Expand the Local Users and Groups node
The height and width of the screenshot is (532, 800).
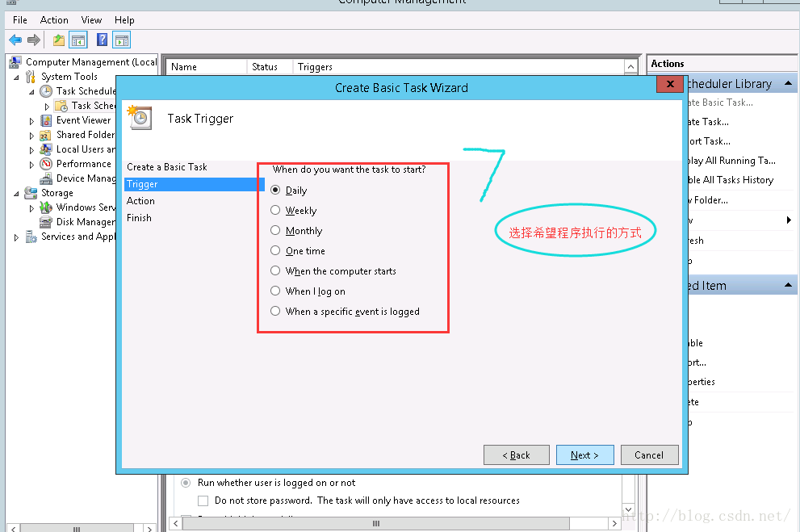(x=31, y=150)
